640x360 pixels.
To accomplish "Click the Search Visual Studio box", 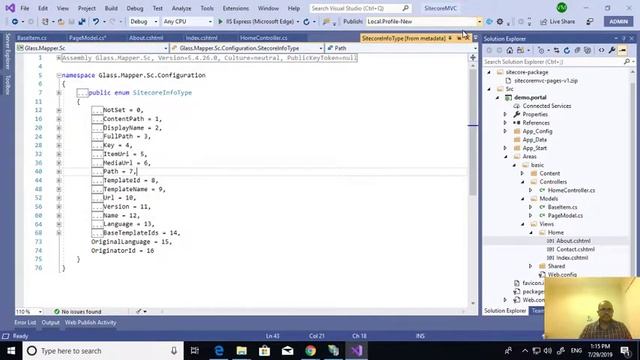I will click(360, 8).
